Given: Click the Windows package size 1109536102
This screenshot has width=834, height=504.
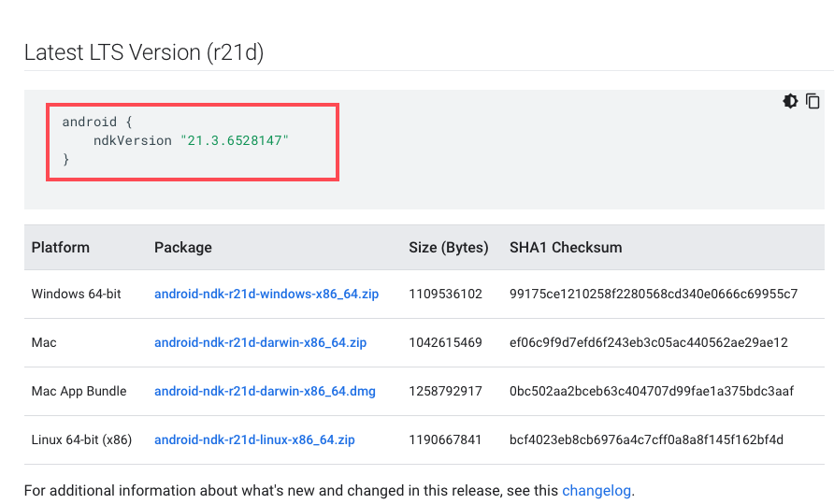Looking at the screenshot, I should (445, 294).
